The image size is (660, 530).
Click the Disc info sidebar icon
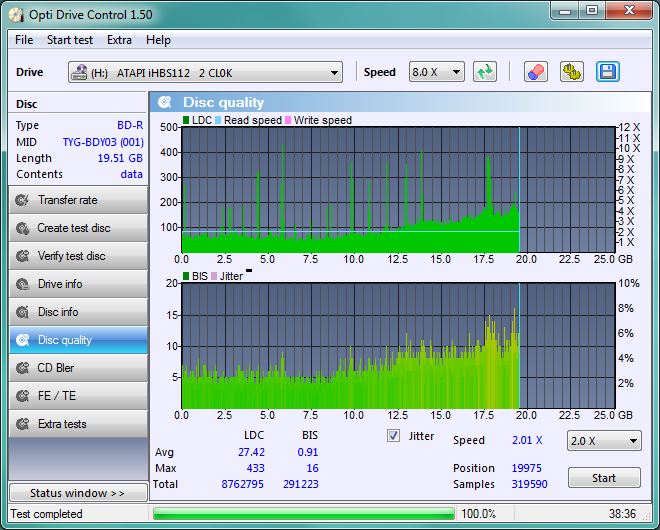pos(22,312)
